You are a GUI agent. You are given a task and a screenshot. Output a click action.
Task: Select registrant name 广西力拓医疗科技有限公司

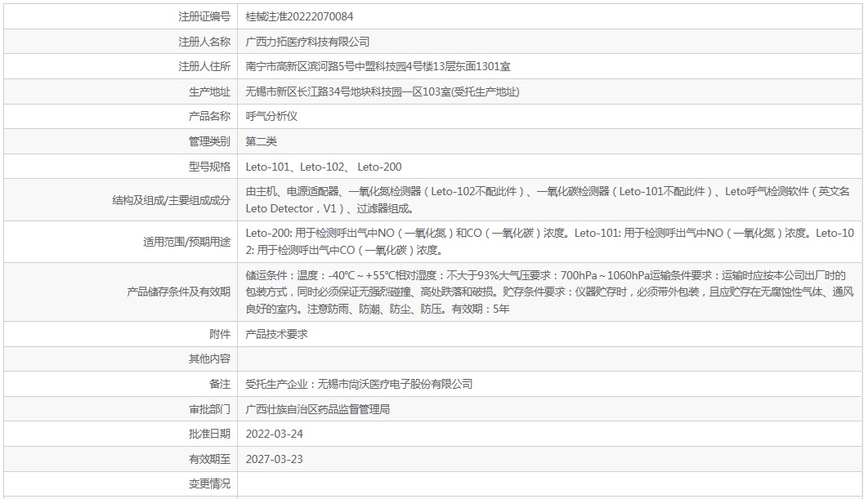[307, 42]
